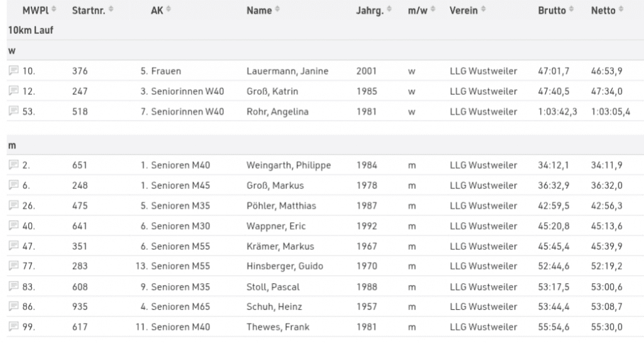This screenshot has height=343, width=644.
Task: Sort table by MWPl column arrows
Action: pyautogui.click(x=53, y=11)
